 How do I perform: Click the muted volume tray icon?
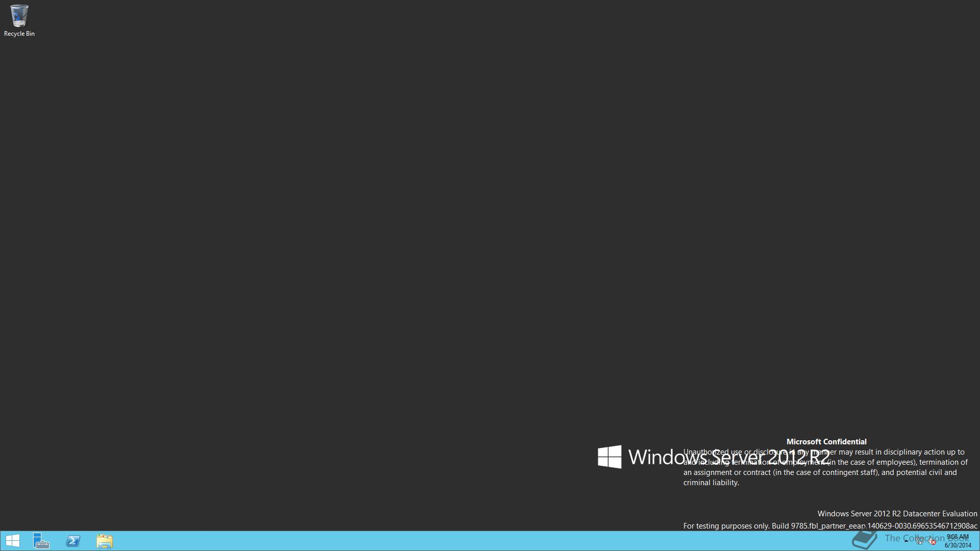pyautogui.click(x=932, y=541)
